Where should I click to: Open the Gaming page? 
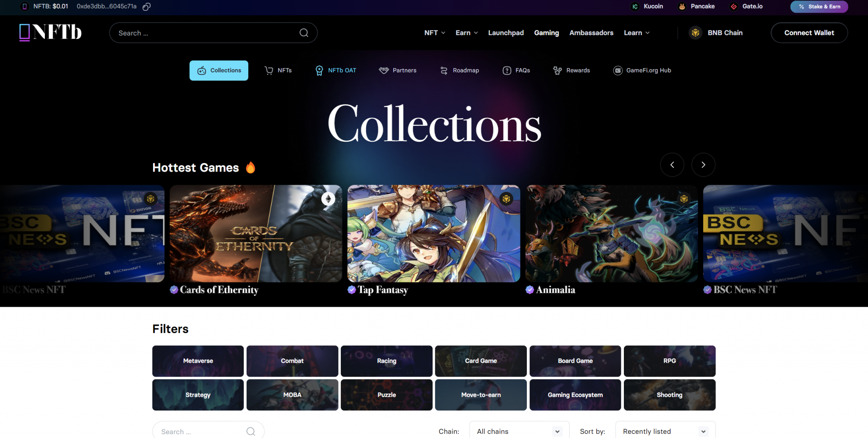546,33
